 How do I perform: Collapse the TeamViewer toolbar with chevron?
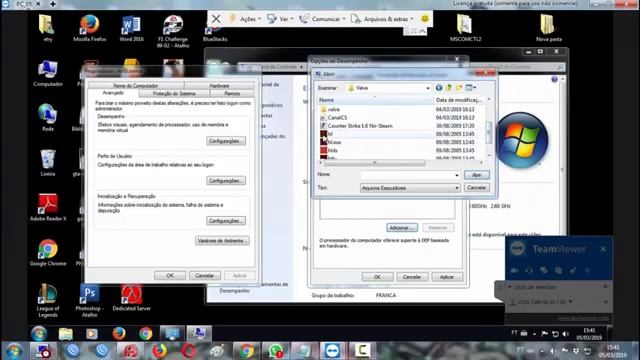(422, 31)
